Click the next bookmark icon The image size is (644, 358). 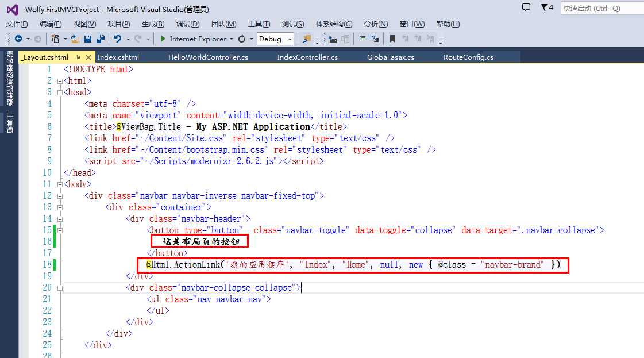[418, 39]
